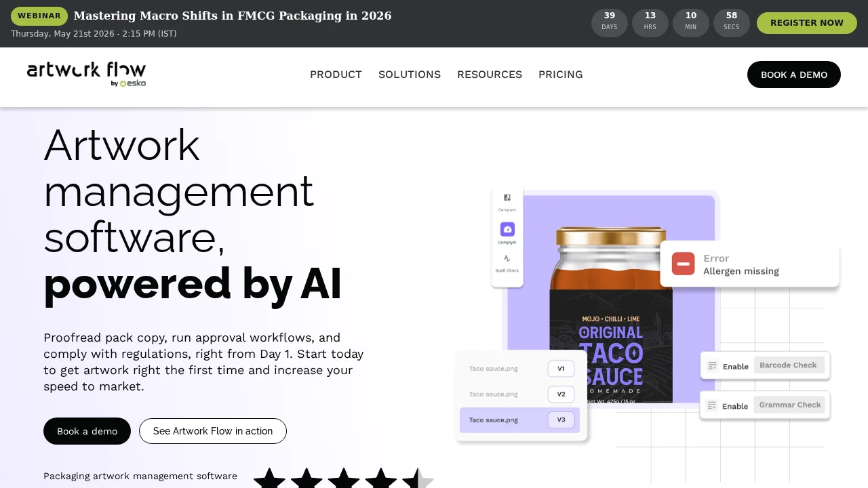Image resolution: width=868 pixels, height=488 pixels.
Task: Select the V1 version badge
Action: pos(561,369)
